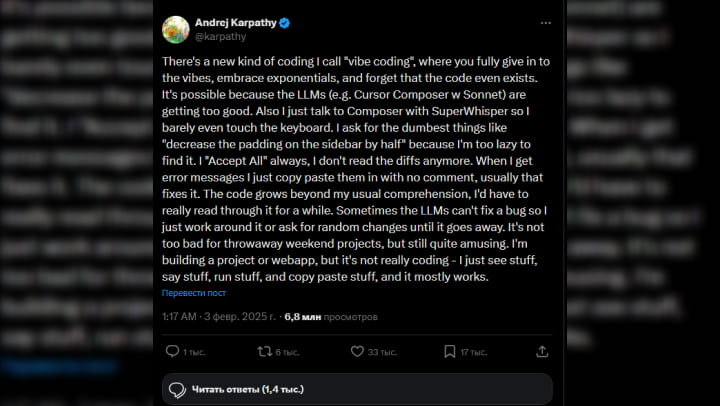The image size is (720, 406).
Task: Click the 17 тыс. bookmarks count
Action: 474,352
